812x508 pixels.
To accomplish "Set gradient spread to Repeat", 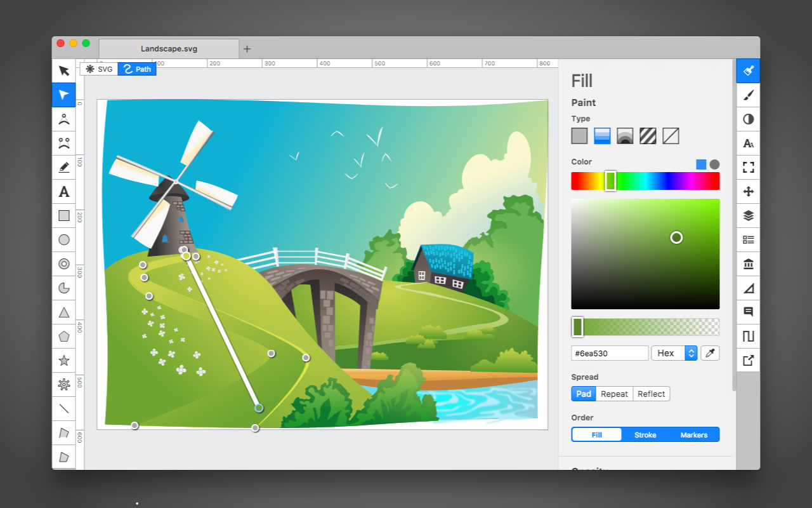I will point(614,394).
